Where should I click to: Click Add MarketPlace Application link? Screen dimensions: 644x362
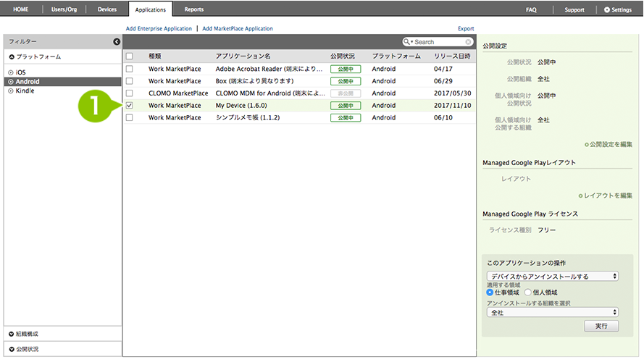(238, 28)
